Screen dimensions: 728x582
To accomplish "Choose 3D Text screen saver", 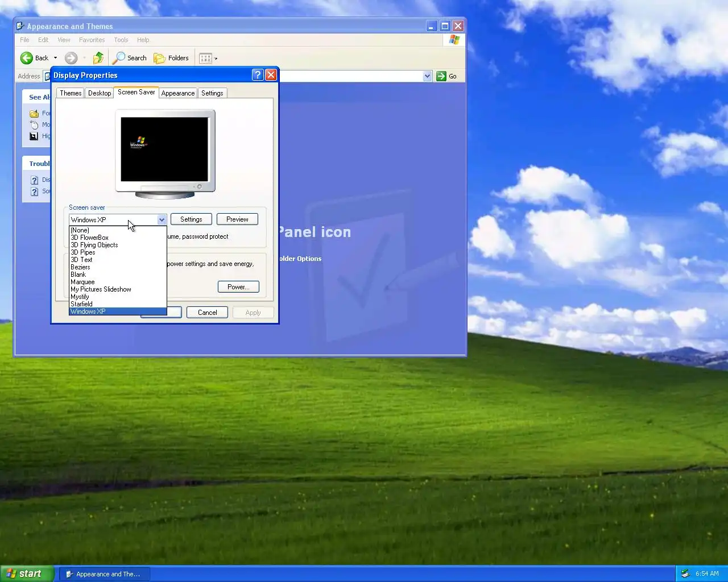I will coord(118,260).
